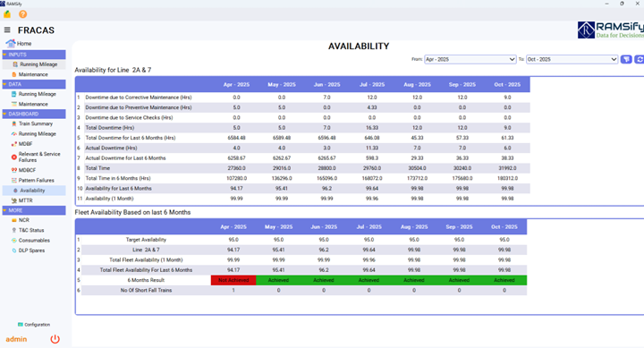Select Availability (1 Month) row label

109,199
